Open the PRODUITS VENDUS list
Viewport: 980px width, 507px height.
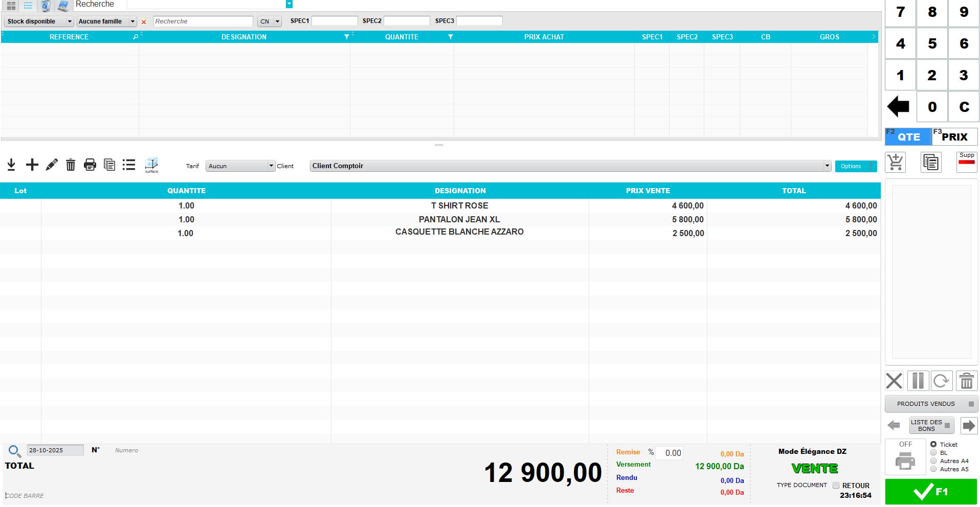click(931, 404)
